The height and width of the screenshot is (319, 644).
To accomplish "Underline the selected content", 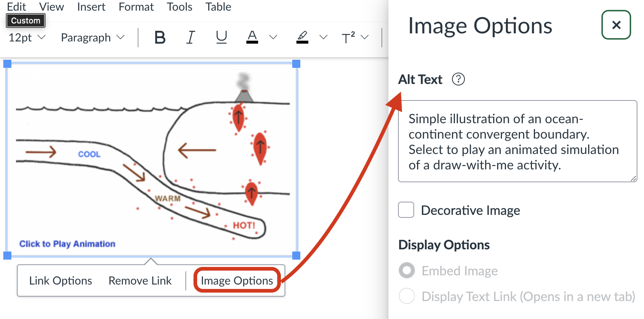I will 221,37.
